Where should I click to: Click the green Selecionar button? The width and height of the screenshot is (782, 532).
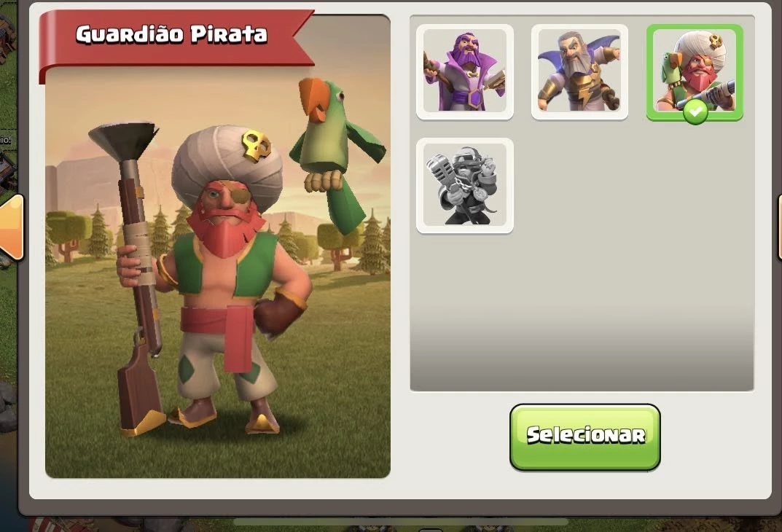tap(585, 437)
